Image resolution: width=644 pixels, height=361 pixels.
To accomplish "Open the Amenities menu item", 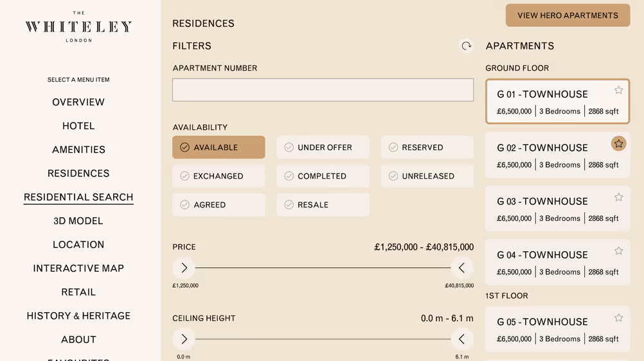I will (x=78, y=150).
